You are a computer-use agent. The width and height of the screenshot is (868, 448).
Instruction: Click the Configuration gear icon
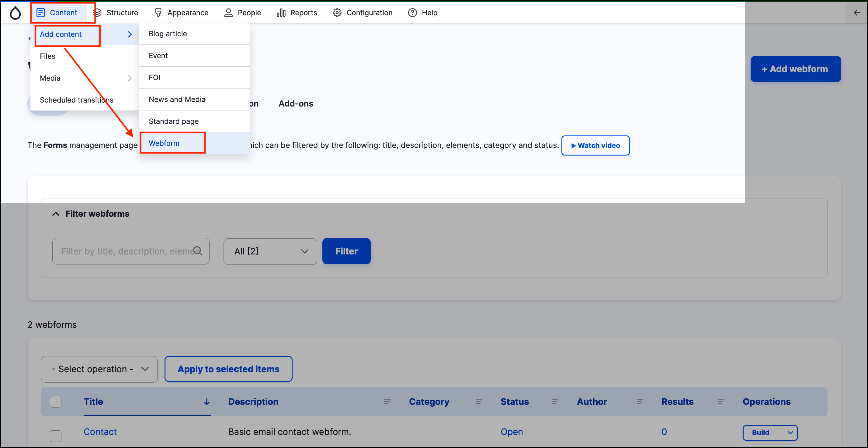pos(337,13)
